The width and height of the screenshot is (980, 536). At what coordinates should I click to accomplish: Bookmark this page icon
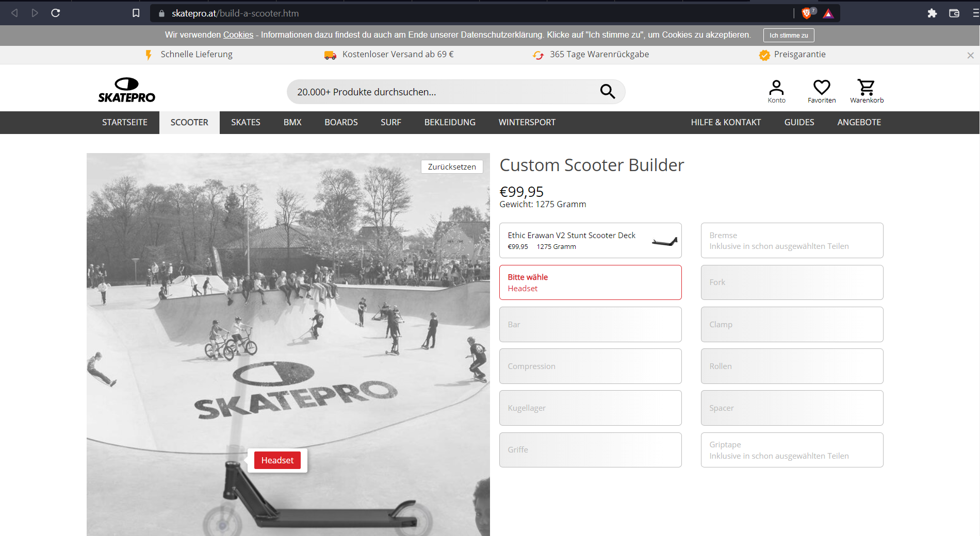[136, 13]
